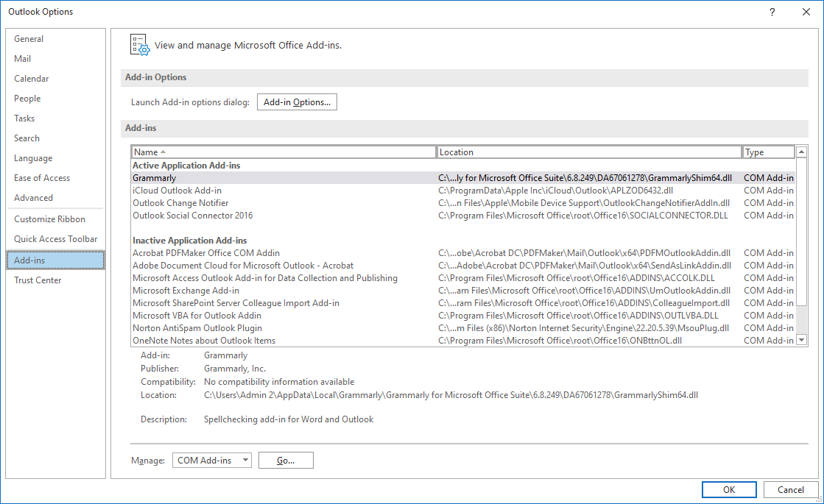
Task: Sort by the Type column header
Action: (769, 152)
